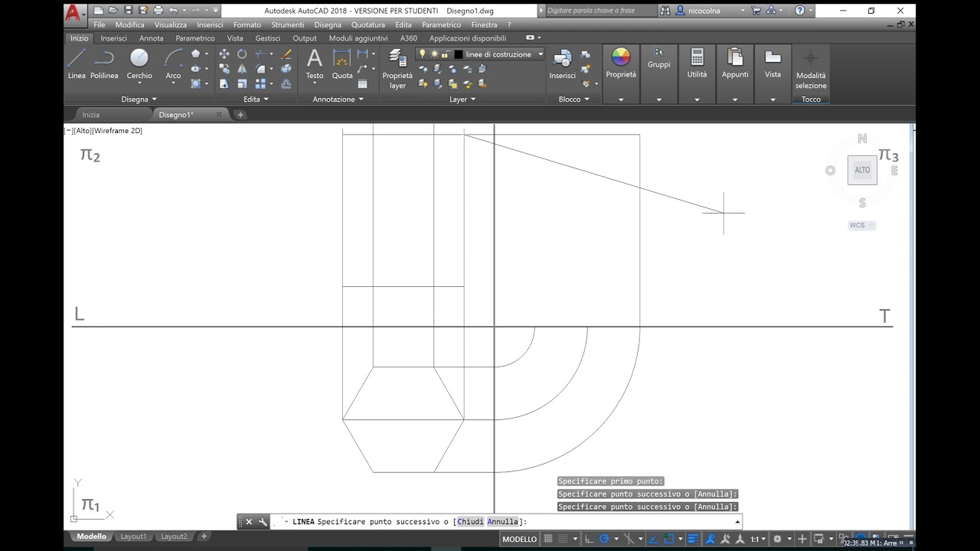Click the Mirror tool icon
Image resolution: width=980 pixels, height=551 pixels.
coord(242,69)
